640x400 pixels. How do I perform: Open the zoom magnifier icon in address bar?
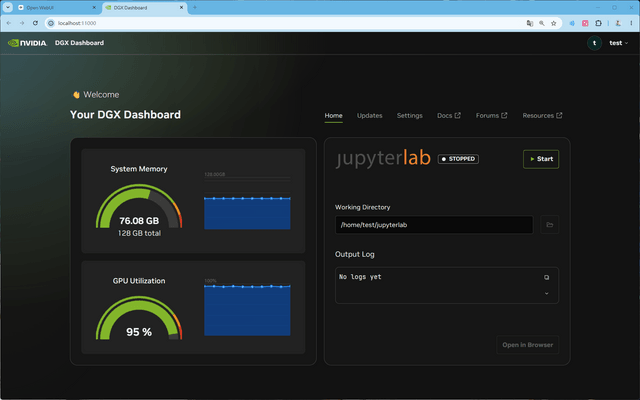click(542, 23)
